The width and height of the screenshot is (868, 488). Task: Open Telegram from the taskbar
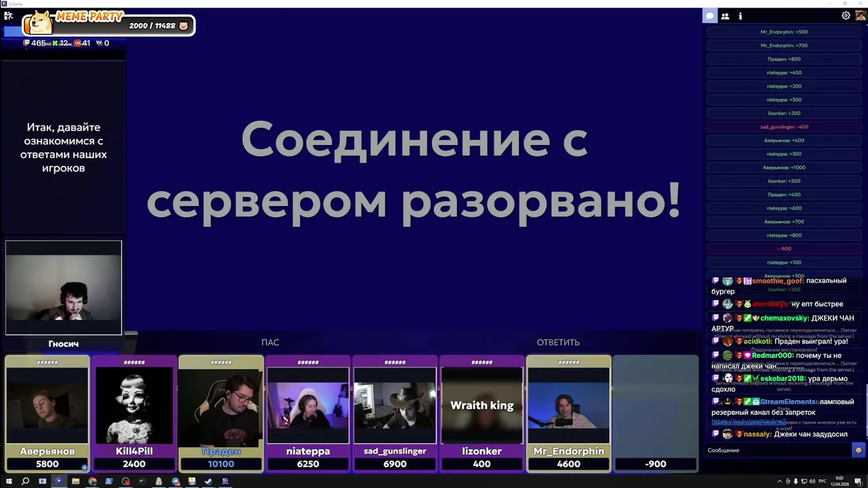pyautogui.click(x=176, y=481)
